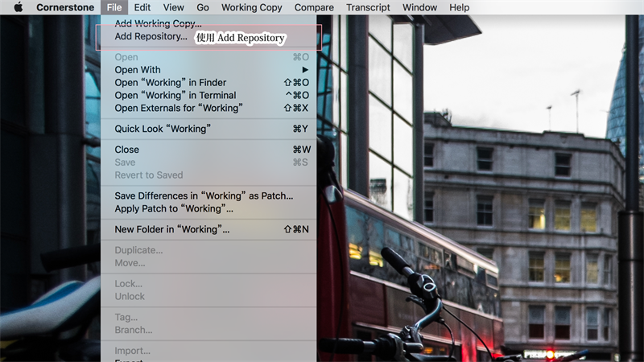Screen dimensions: 644x362
Task: Open the Help menu
Action: [x=459, y=7]
